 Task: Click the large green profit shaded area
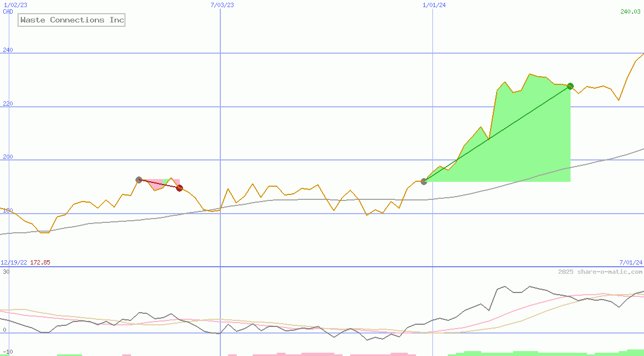click(526, 142)
